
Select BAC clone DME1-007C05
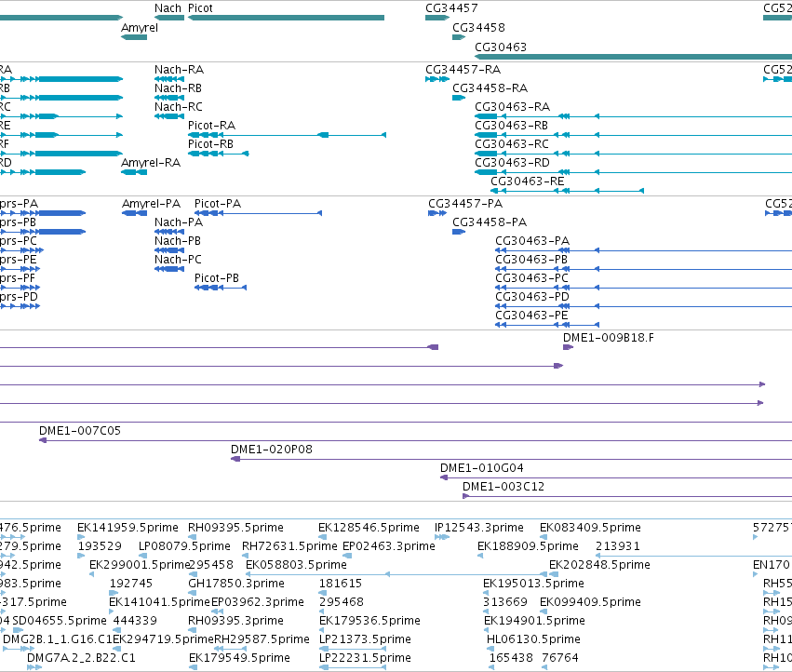pyautogui.click(x=80, y=431)
